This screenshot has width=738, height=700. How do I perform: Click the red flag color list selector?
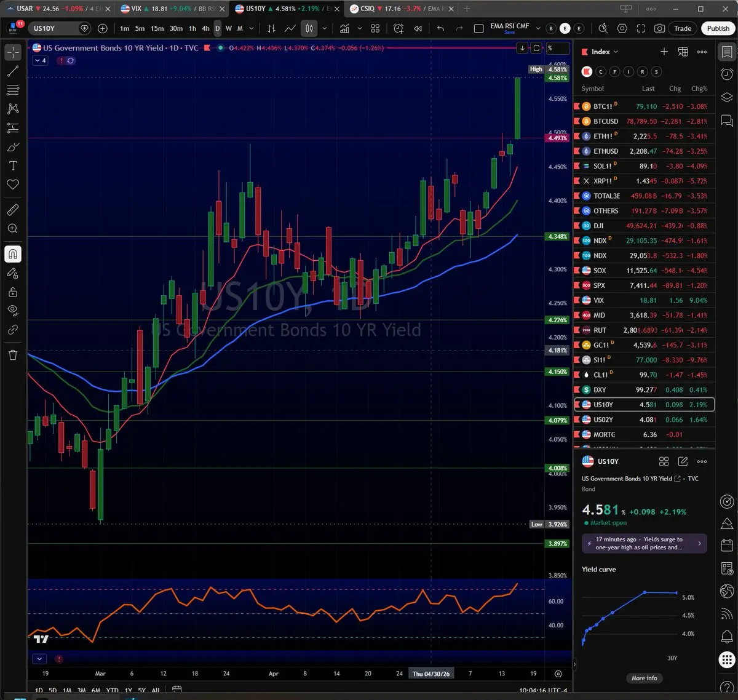(586, 71)
